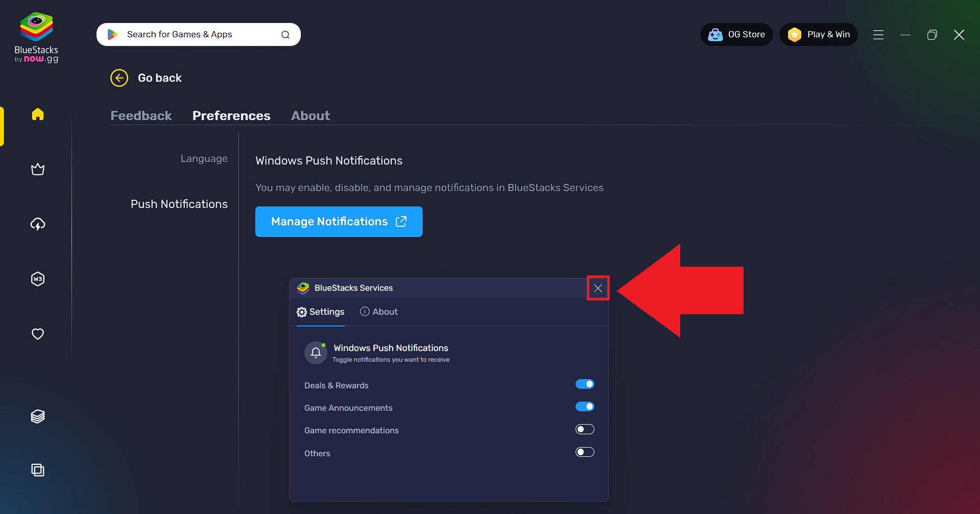Open the OG Store button
Viewport: 980px width, 514px height.
click(x=736, y=34)
